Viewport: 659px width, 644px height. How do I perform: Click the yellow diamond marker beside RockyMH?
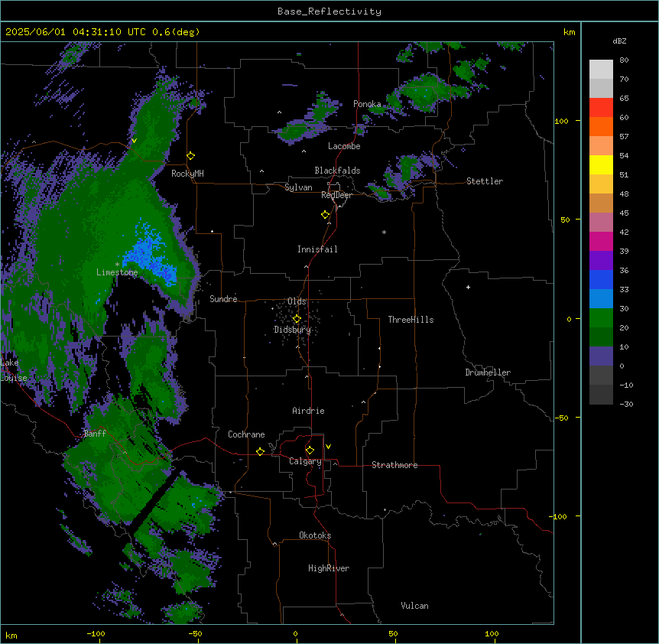coord(190,156)
